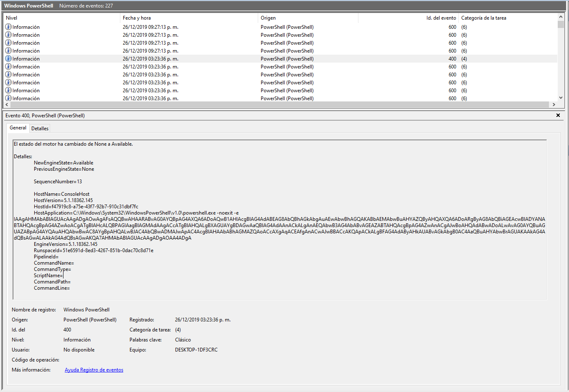Image resolution: width=569 pixels, height=392 pixels.
Task: Click the event list horizontal scrollbar track
Action: [x=280, y=104]
